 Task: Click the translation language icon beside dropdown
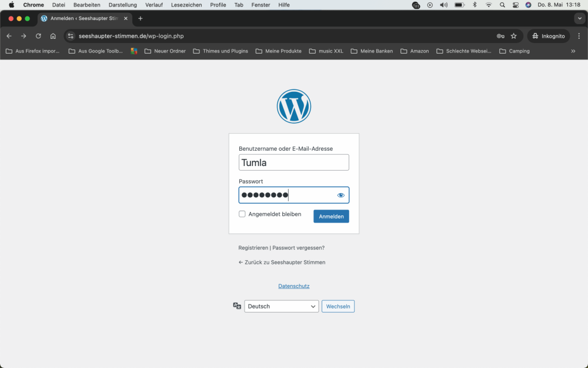click(x=237, y=306)
